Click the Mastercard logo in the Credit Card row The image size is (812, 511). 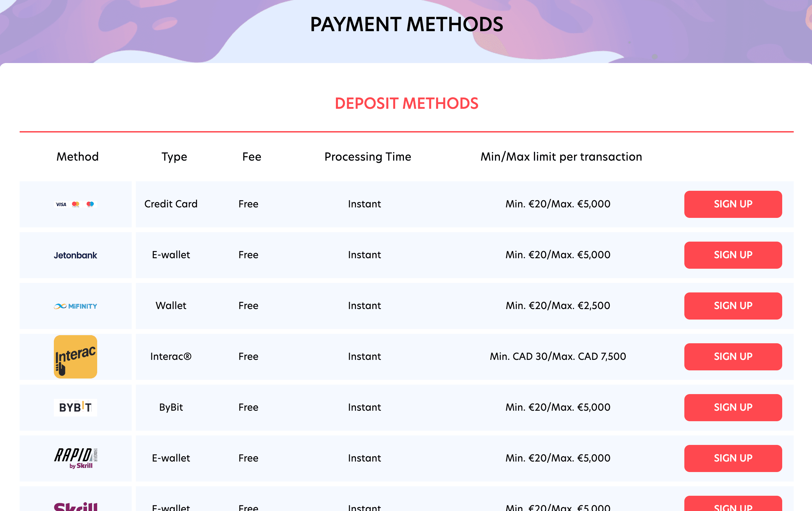pyautogui.click(x=76, y=204)
